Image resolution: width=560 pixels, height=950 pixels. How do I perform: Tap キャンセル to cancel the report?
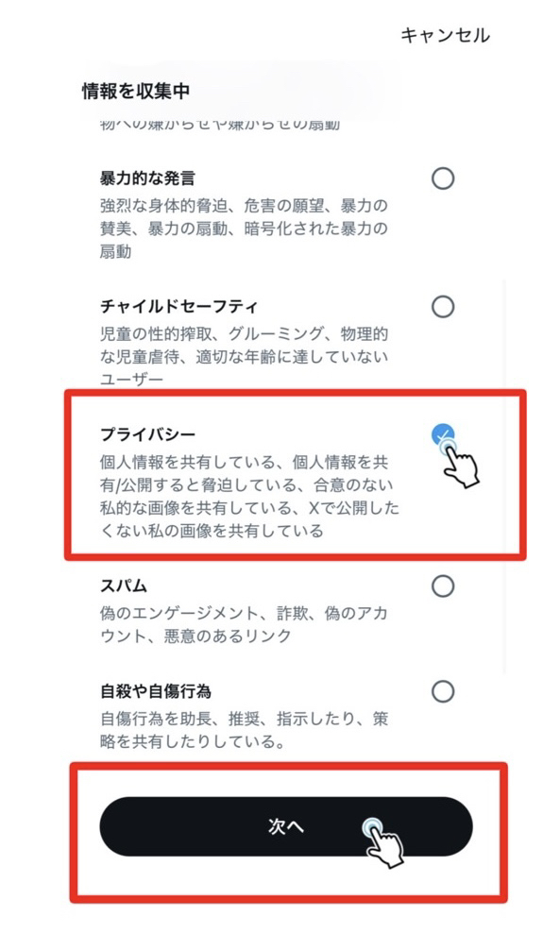click(x=445, y=35)
